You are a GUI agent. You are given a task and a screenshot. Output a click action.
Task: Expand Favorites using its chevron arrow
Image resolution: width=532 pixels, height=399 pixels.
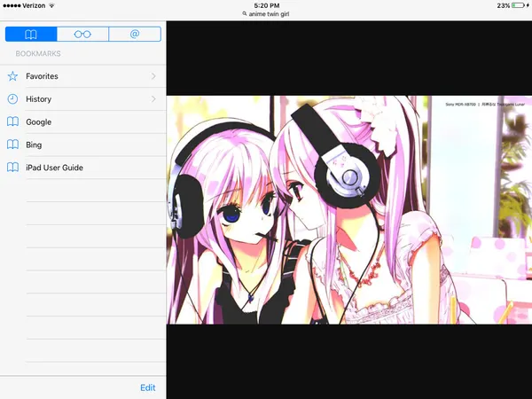(153, 76)
